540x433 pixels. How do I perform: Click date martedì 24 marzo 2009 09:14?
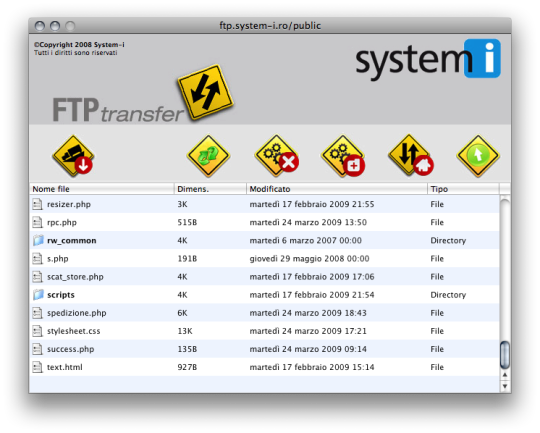(x=308, y=349)
